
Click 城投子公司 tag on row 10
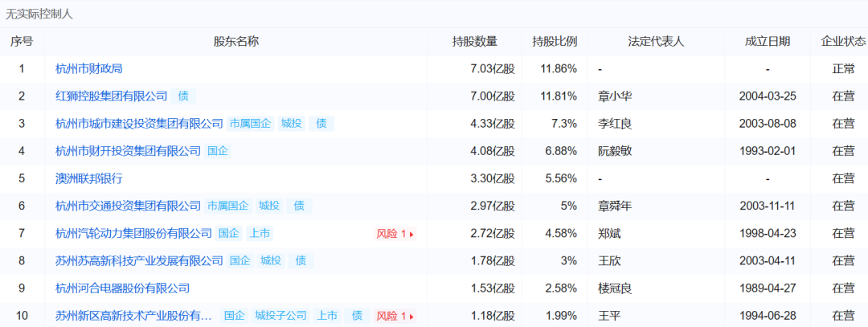[280, 316]
